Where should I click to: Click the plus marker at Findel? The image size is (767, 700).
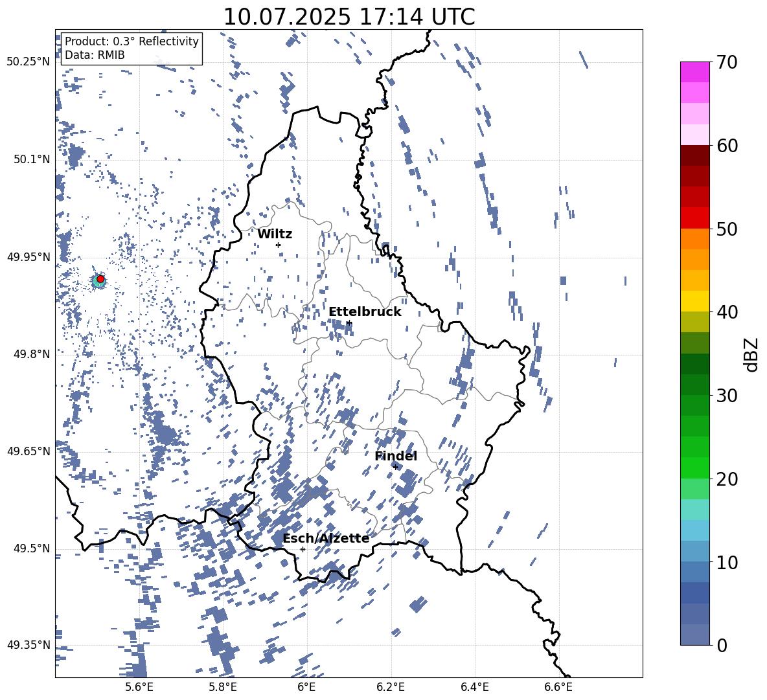pyautogui.click(x=396, y=468)
